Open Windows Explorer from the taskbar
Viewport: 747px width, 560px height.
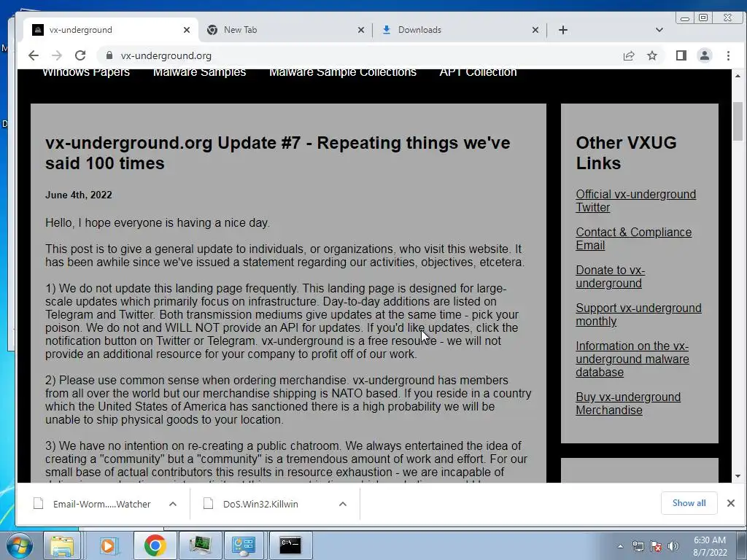pyautogui.click(x=62, y=545)
